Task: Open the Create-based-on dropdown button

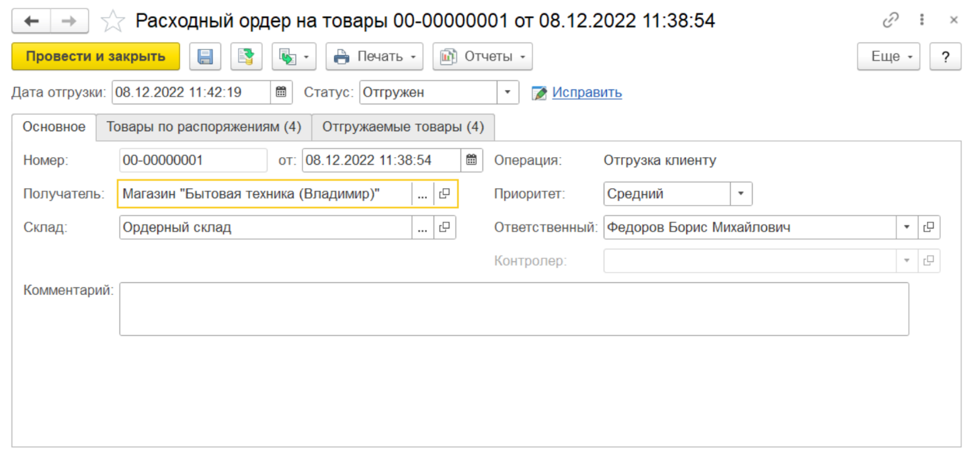Action: 294,57
